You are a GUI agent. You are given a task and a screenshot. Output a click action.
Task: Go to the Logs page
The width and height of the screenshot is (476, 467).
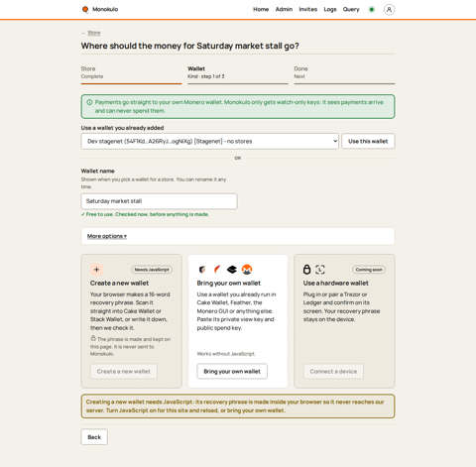[x=330, y=9]
